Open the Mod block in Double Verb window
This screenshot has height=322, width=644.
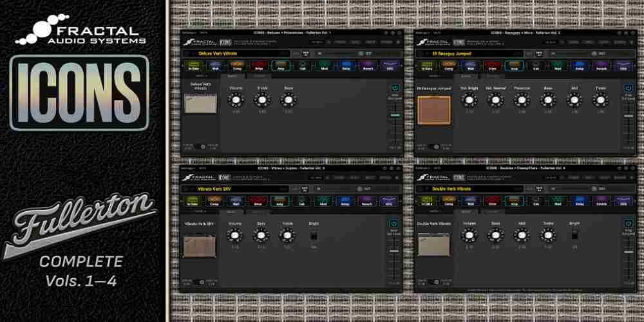(557, 201)
